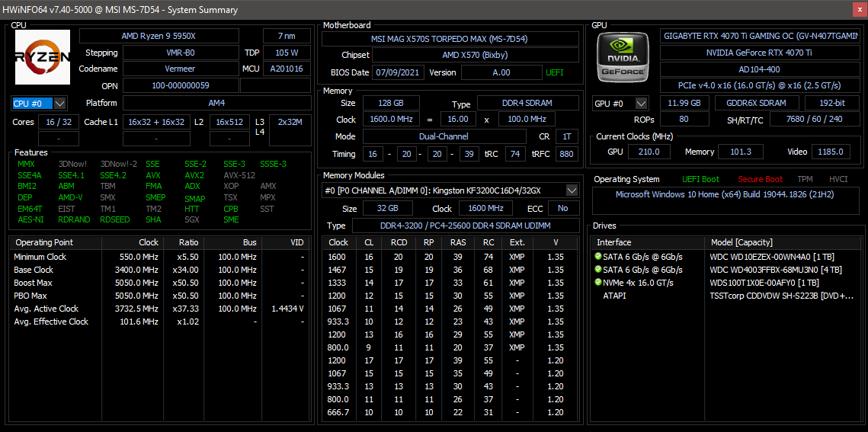Click the Windows 10 Home build text
This screenshot has height=432, width=868.
click(725, 195)
